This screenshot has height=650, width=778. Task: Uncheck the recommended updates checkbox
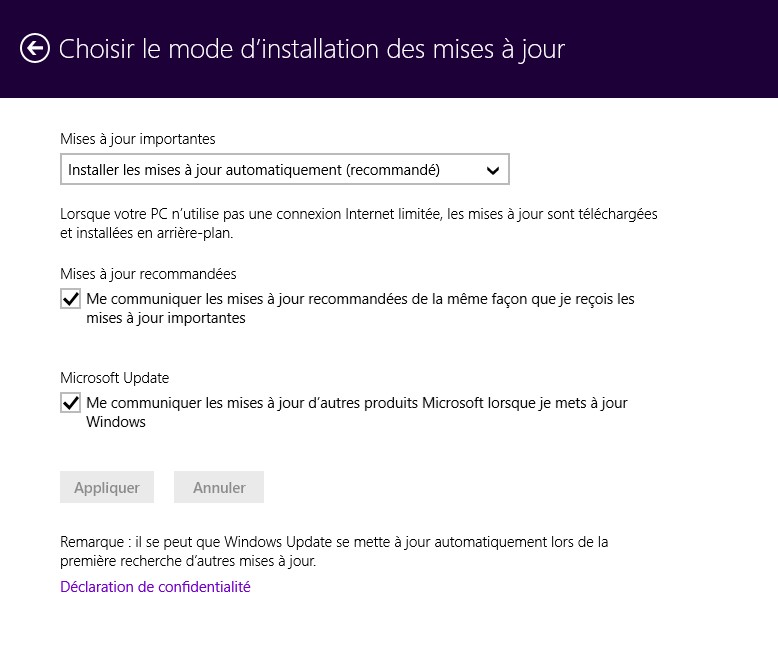click(71, 299)
